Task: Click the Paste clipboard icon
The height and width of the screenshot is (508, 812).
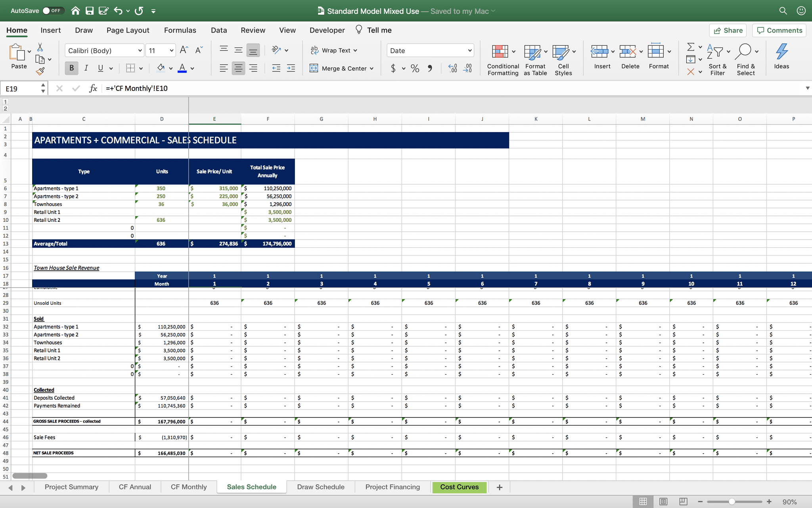Action: point(17,52)
